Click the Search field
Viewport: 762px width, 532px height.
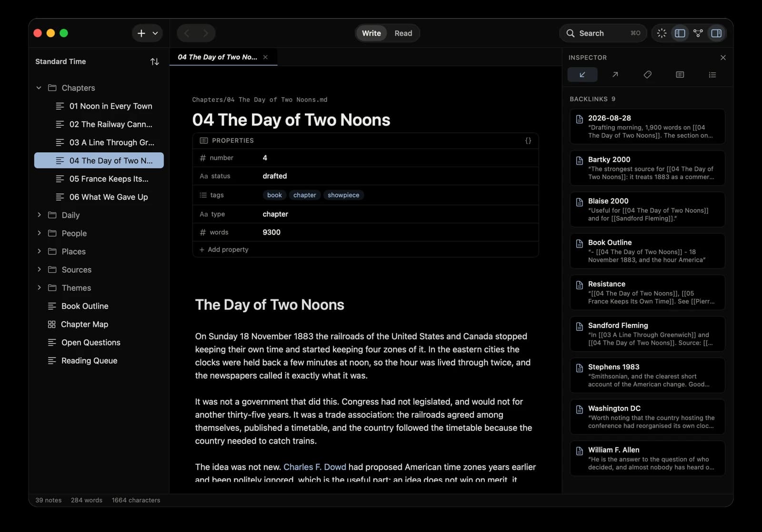click(x=603, y=33)
